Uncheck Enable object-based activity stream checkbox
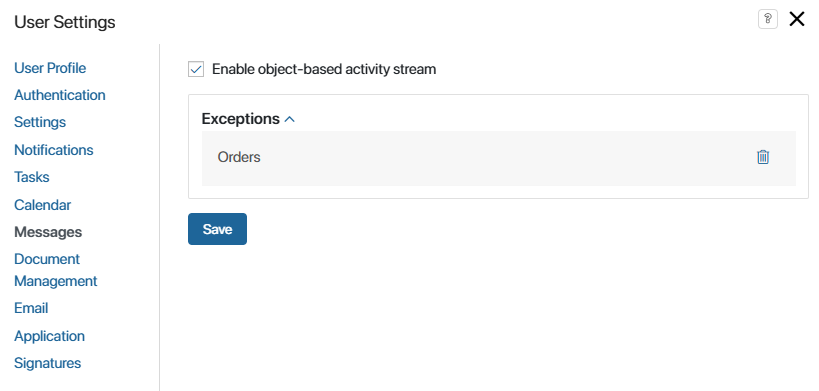The width and height of the screenshot is (819, 391). point(196,69)
